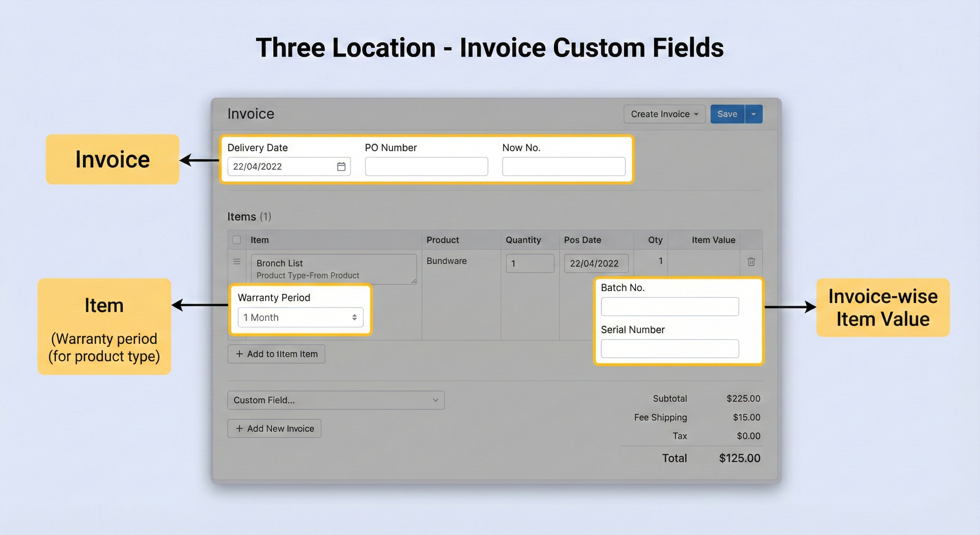Click the plus icon on Add to Item
The height and width of the screenshot is (535, 980).
tap(240, 354)
